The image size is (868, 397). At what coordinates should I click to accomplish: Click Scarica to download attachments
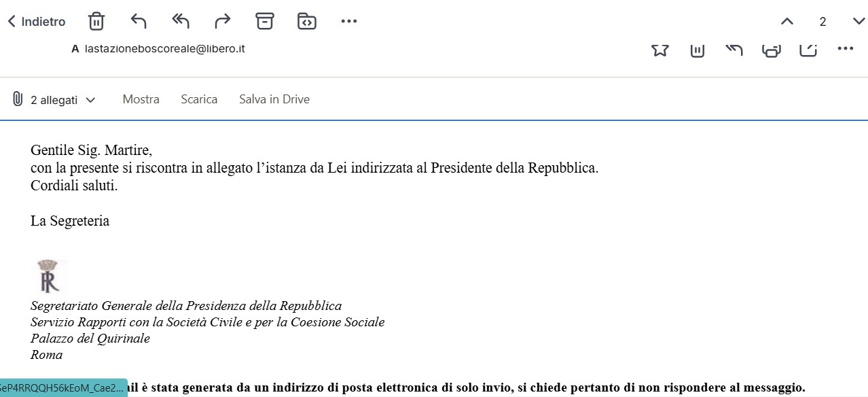tap(199, 99)
